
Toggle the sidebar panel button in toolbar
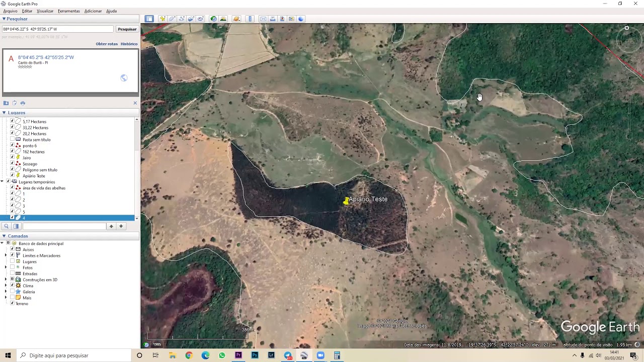pyautogui.click(x=149, y=19)
